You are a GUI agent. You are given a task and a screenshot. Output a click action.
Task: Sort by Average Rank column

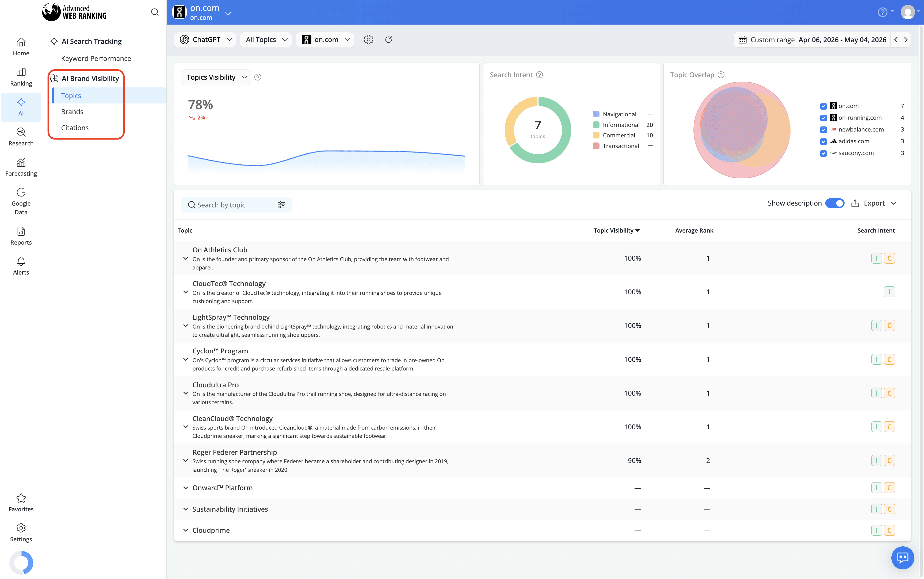[x=694, y=230]
